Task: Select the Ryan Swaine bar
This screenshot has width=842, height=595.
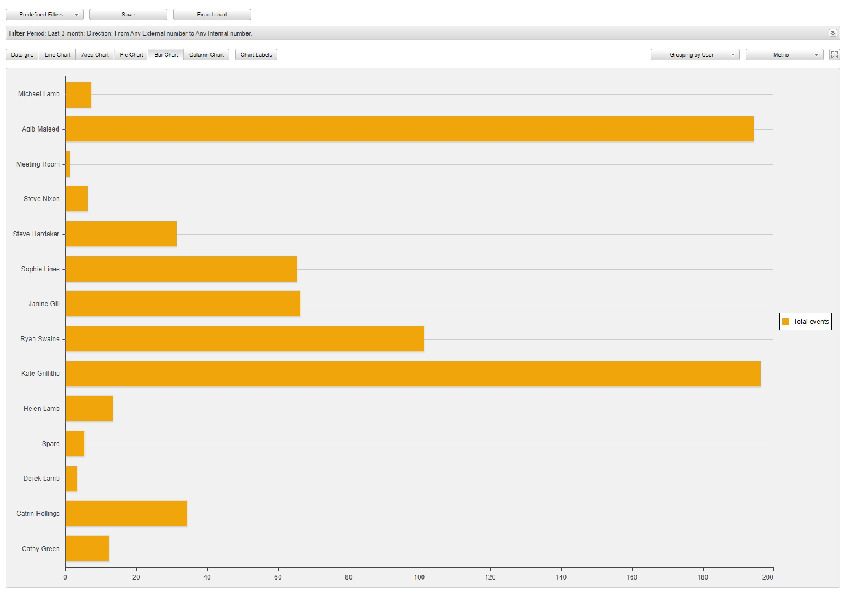Action: point(244,339)
